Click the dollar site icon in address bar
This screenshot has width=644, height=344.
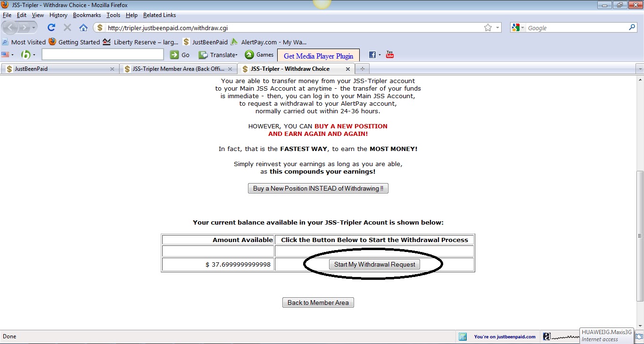pyautogui.click(x=100, y=28)
